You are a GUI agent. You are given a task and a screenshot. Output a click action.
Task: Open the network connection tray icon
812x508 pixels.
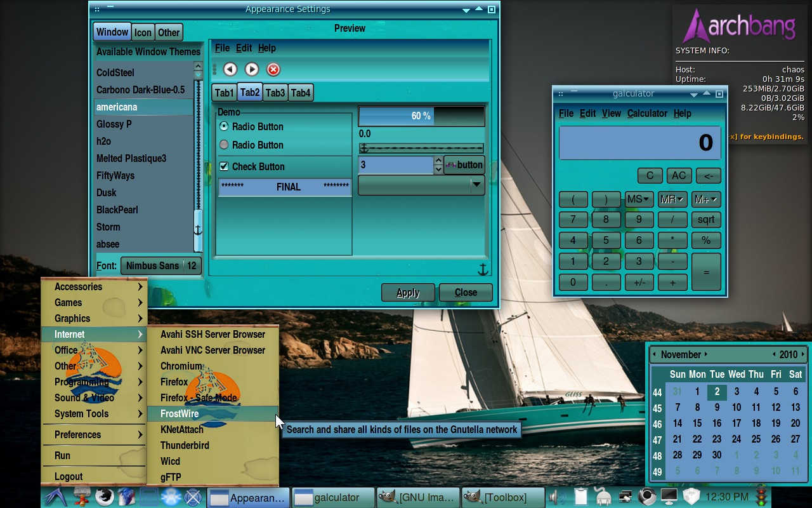[x=625, y=497]
